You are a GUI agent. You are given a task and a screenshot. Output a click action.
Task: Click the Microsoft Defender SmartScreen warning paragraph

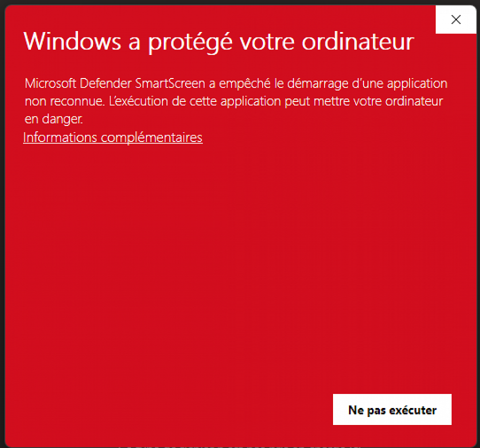[235, 101]
